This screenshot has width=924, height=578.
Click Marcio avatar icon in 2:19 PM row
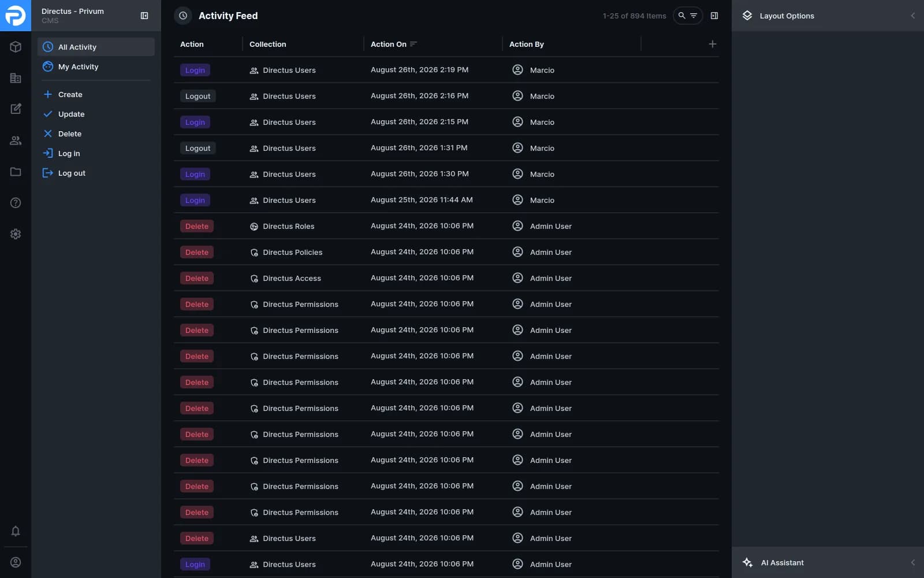517,70
